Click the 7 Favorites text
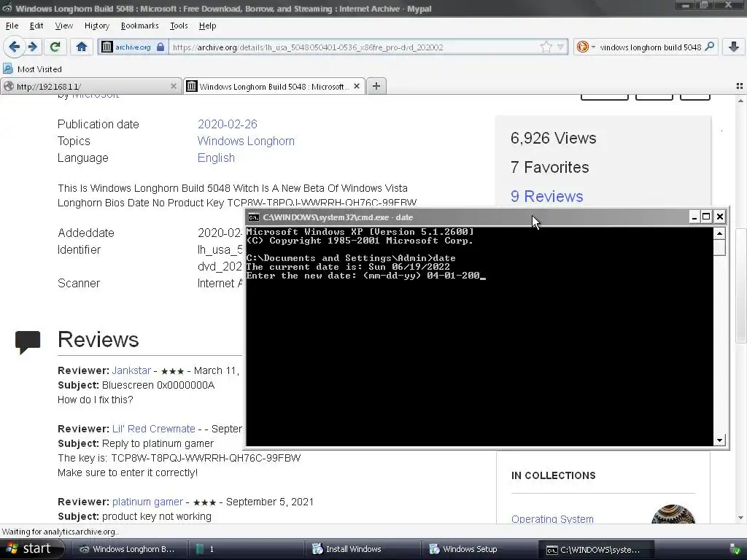 (549, 167)
